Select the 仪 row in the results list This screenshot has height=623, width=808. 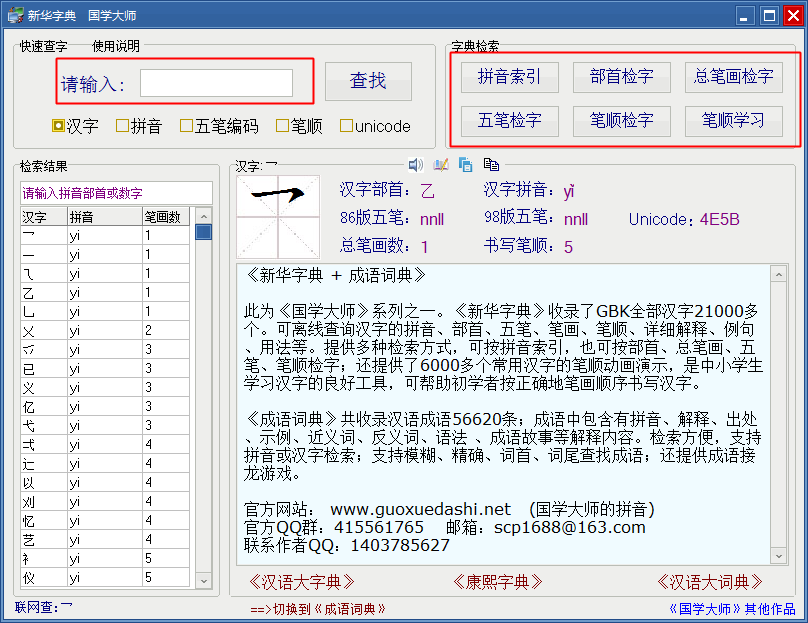[105, 578]
